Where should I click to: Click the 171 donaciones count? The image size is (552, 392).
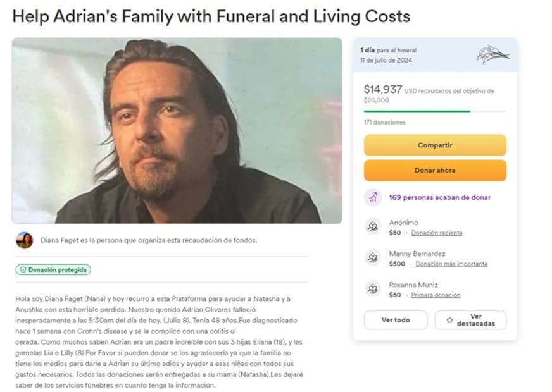384,122
